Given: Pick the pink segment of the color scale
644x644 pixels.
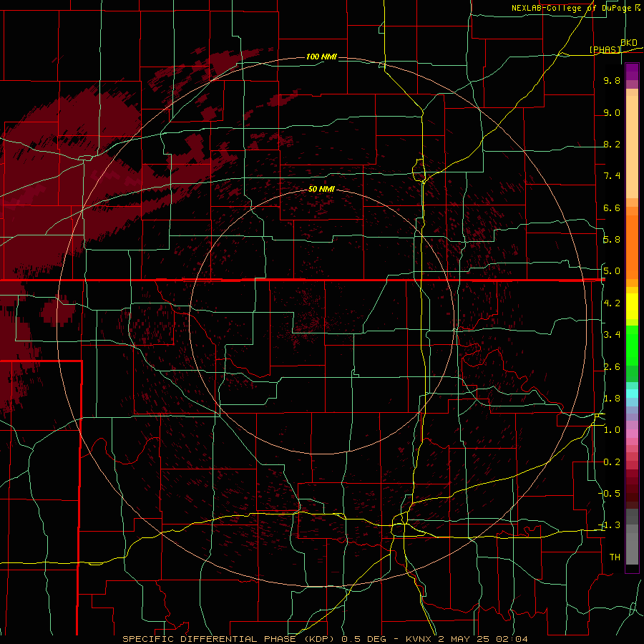Looking at the screenshot, I should tap(632, 434).
